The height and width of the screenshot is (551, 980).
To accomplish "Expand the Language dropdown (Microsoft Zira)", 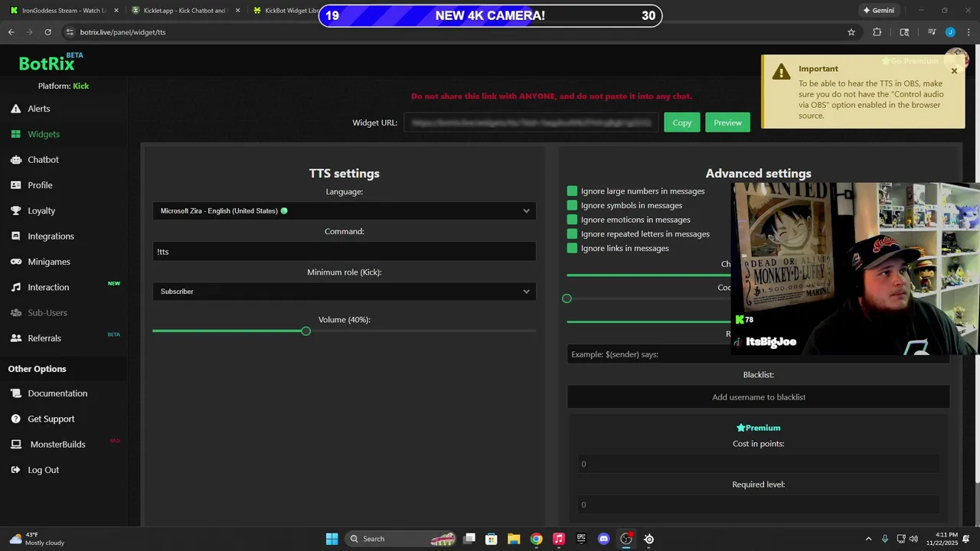I will click(x=345, y=211).
